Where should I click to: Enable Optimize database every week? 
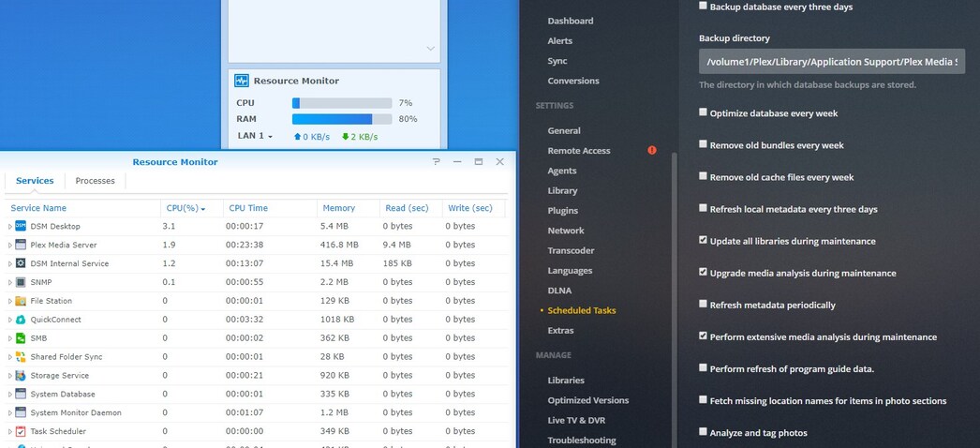coord(703,112)
